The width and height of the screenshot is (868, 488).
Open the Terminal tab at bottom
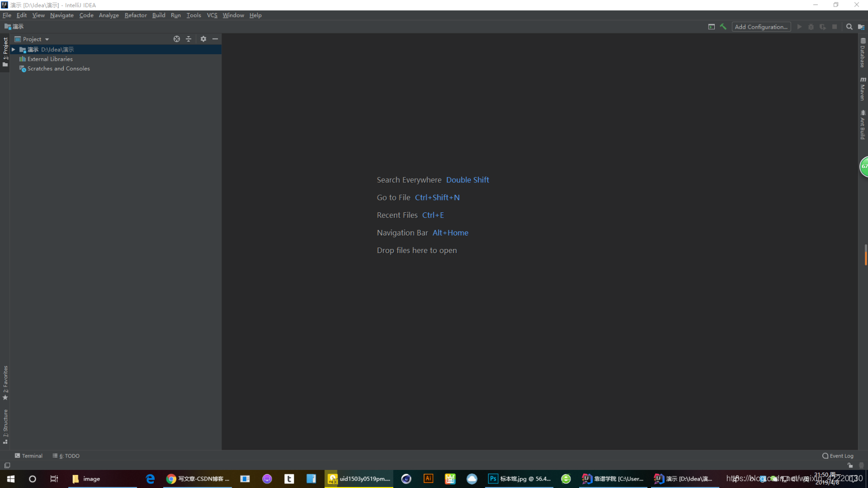[29, 456]
